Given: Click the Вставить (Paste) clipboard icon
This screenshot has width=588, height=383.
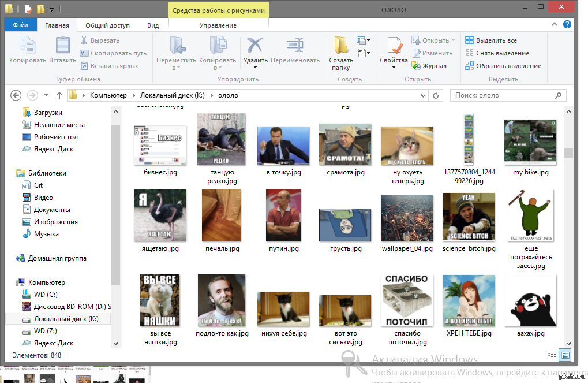Looking at the screenshot, I should [62, 46].
